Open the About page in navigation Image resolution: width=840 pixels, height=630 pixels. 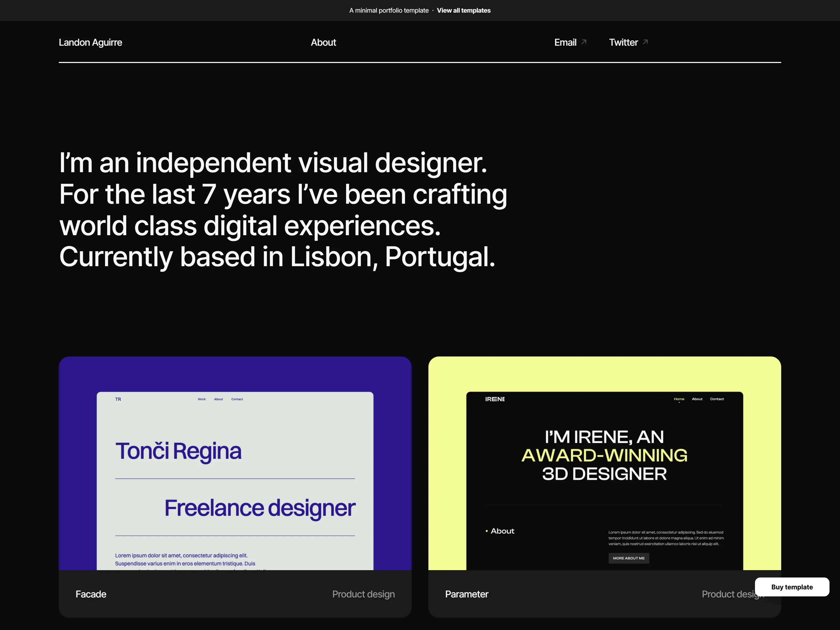(323, 43)
